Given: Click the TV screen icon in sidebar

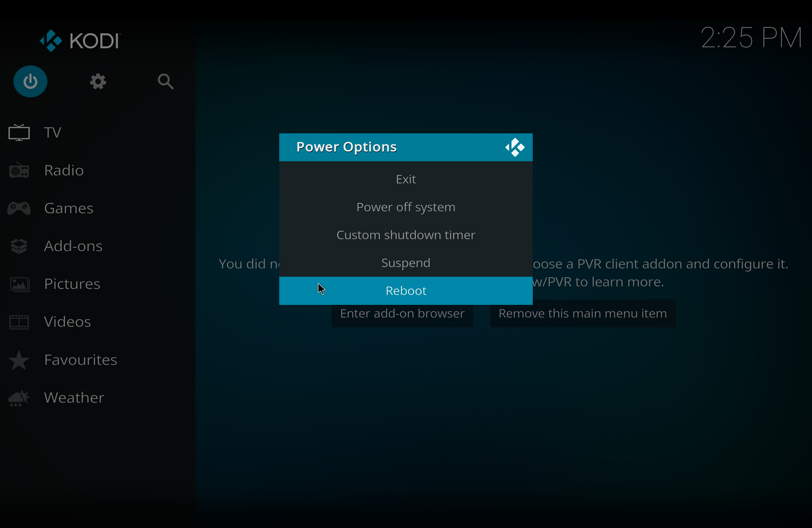Looking at the screenshot, I should 19,133.
